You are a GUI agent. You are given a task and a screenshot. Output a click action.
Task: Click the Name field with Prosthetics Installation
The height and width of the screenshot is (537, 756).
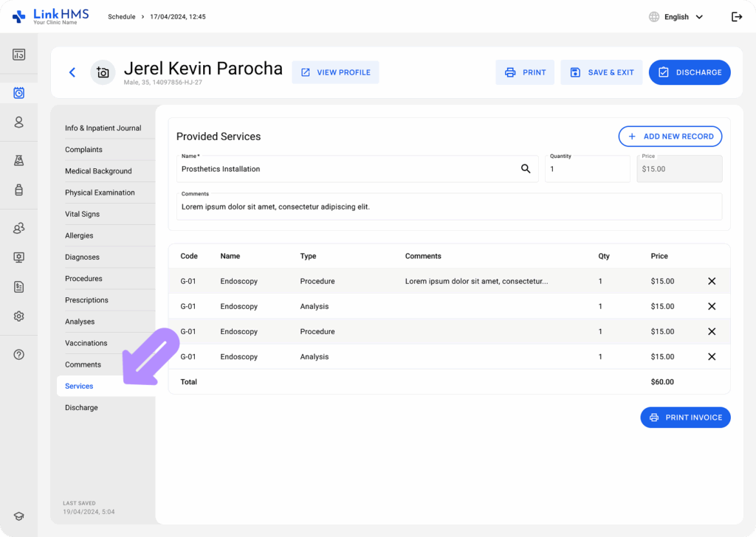click(x=357, y=169)
